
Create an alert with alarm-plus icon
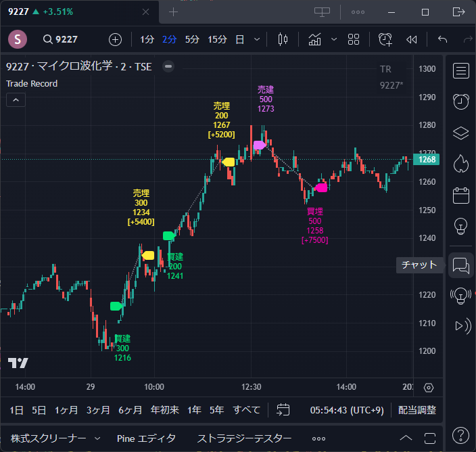385,39
